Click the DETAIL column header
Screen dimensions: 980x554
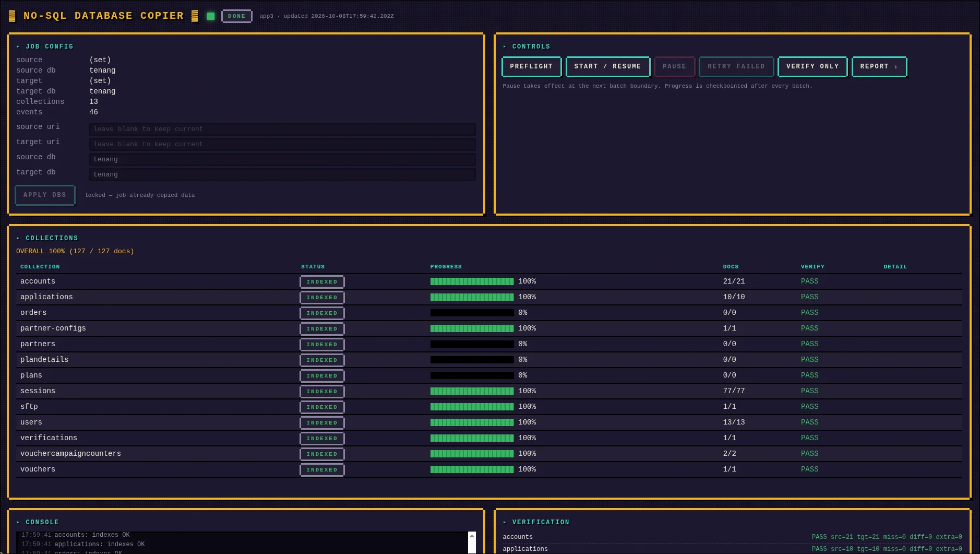(895, 267)
